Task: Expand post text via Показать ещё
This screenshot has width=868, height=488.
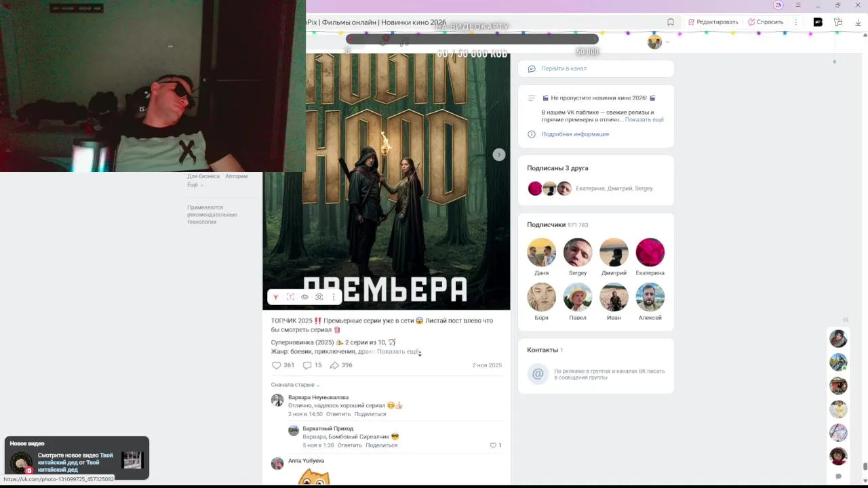Action: pyautogui.click(x=398, y=352)
